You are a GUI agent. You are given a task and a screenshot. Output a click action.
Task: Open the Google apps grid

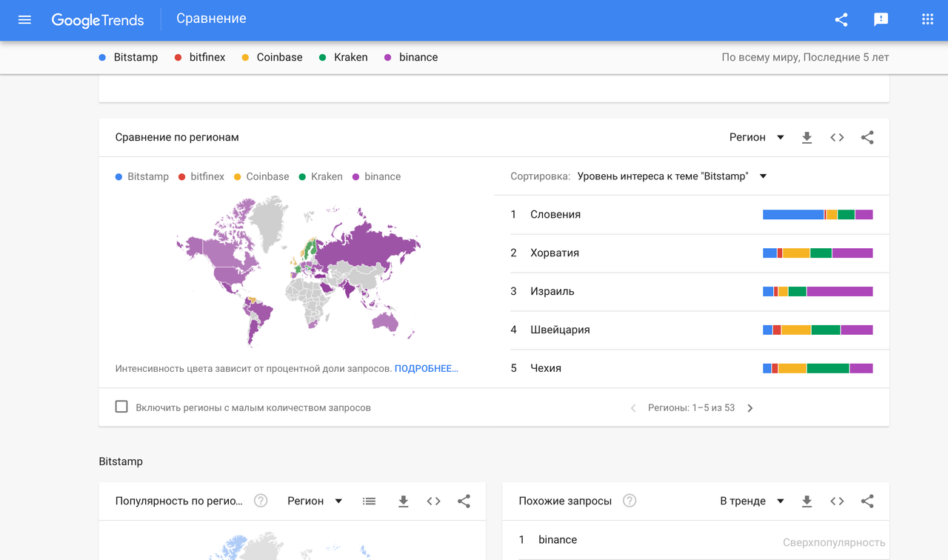[x=927, y=20]
